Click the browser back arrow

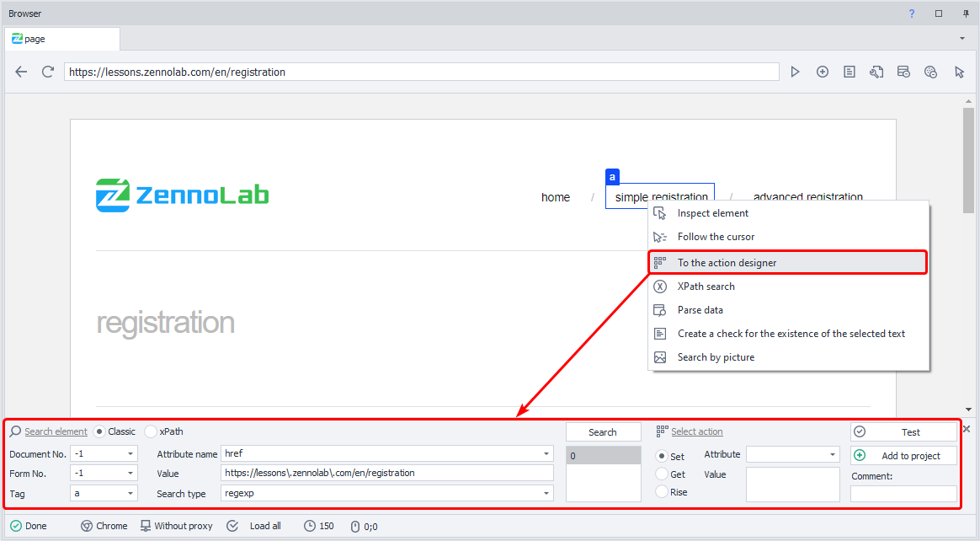[x=22, y=72]
